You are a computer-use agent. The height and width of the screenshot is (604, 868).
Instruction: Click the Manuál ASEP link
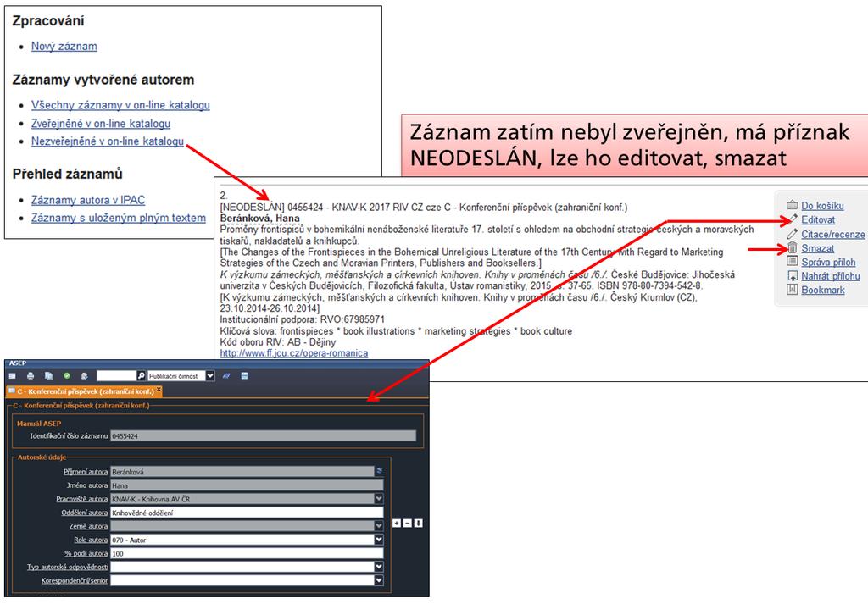pos(39,423)
